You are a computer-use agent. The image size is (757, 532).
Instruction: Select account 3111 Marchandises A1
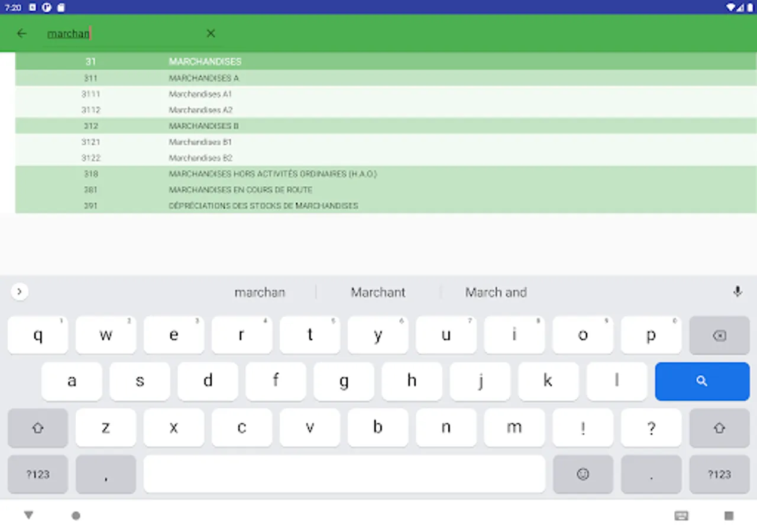(x=386, y=94)
